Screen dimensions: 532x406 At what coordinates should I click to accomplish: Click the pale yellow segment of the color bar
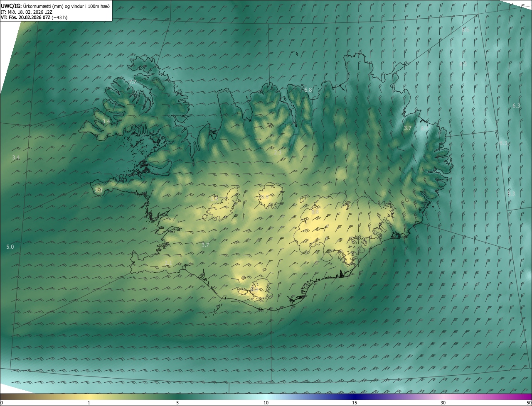89,397
